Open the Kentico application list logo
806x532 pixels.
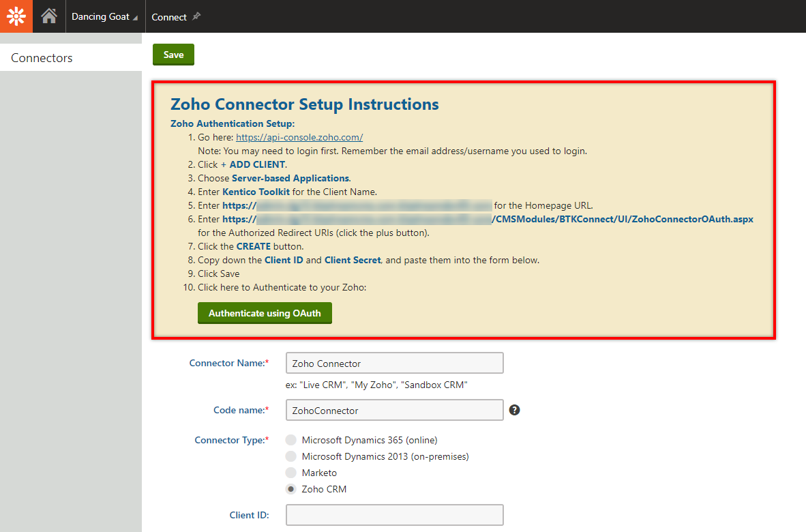click(x=16, y=16)
